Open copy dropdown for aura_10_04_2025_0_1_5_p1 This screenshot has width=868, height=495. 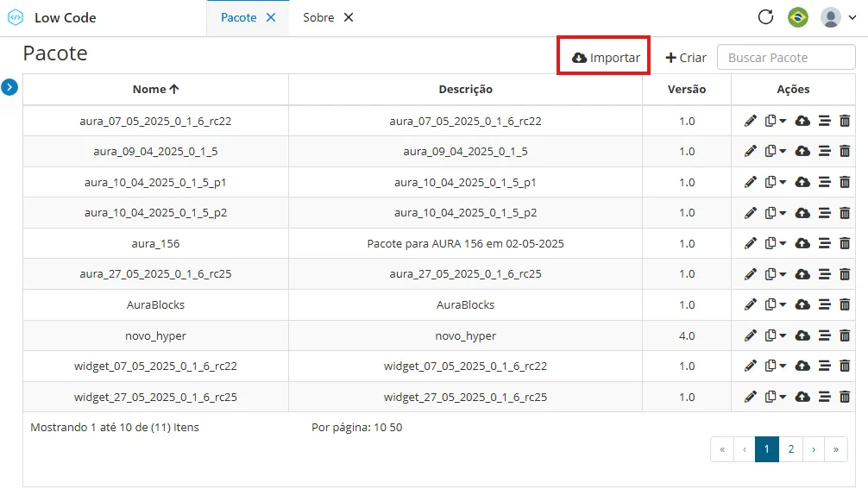(775, 182)
